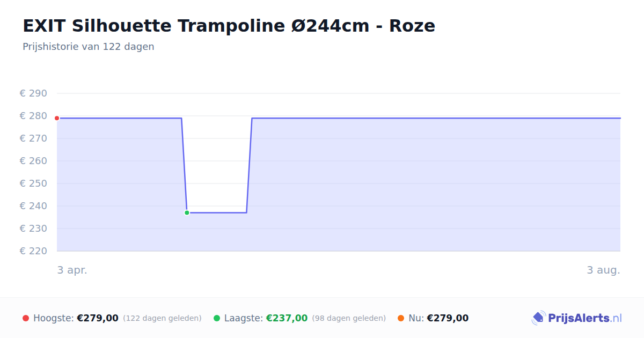The height and width of the screenshot is (338, 644).
Task: Click the red dot beside Hoogste
Action: [x=26, y=318]
